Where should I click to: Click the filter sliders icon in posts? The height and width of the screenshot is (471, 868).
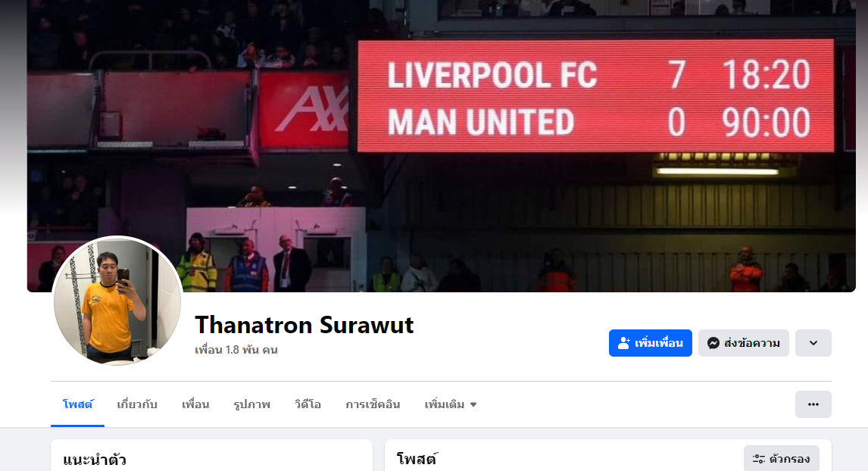758,459
